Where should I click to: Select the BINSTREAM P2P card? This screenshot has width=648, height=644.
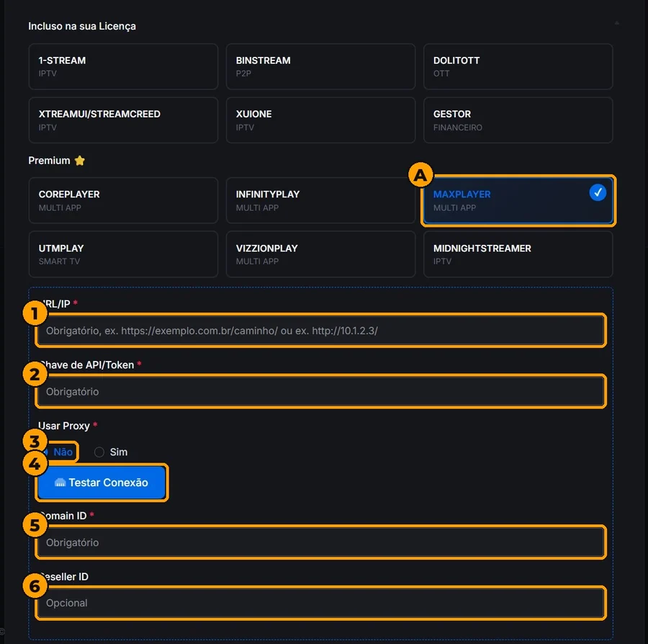pos(320,66)
